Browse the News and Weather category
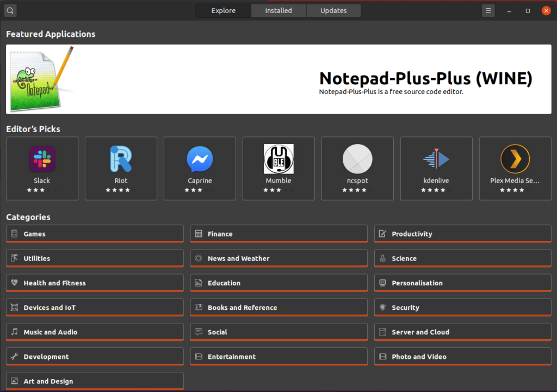Screen dimensions: 557x392 point(279,258)
